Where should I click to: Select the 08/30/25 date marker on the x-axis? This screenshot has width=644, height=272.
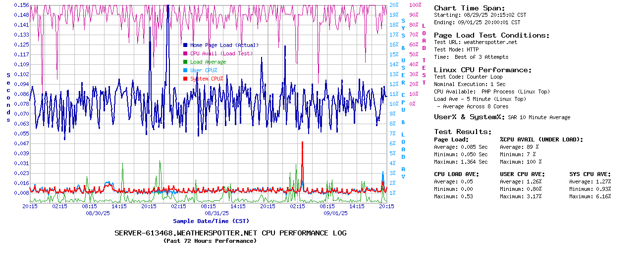[x=98, y=213]
